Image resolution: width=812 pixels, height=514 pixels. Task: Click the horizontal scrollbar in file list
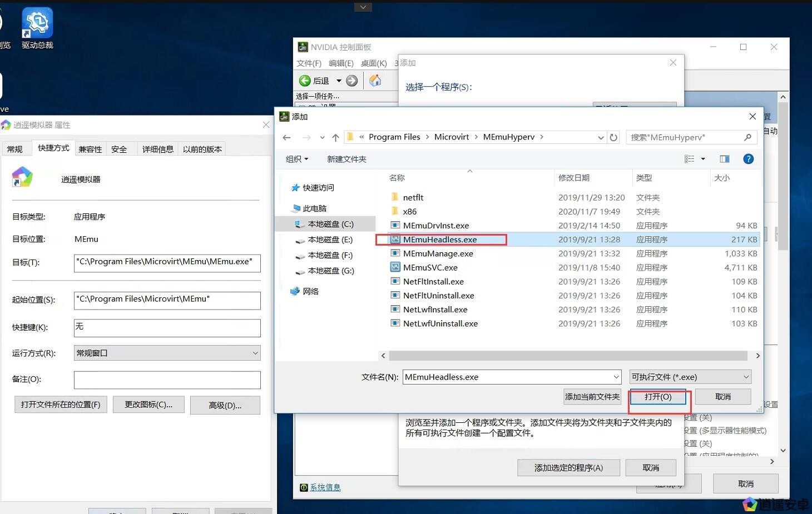click(567, 356)
